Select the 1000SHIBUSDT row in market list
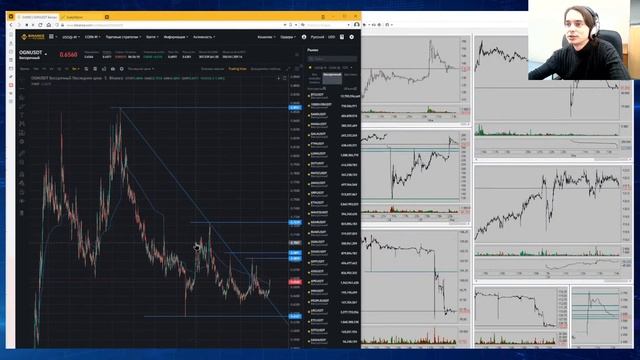The image size is (640, 360). 333,105
